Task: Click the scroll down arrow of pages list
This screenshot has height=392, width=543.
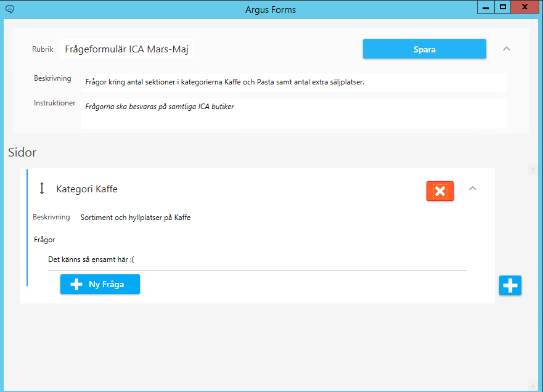Action: point(533,385)
